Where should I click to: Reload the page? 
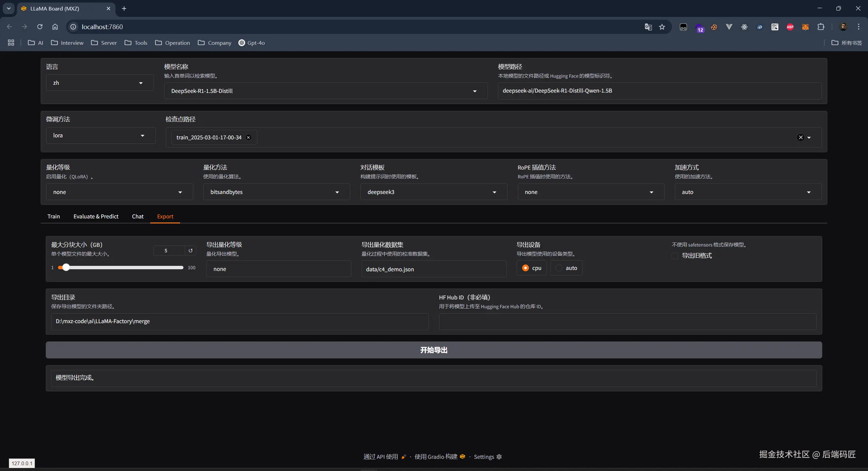point(40,27)
